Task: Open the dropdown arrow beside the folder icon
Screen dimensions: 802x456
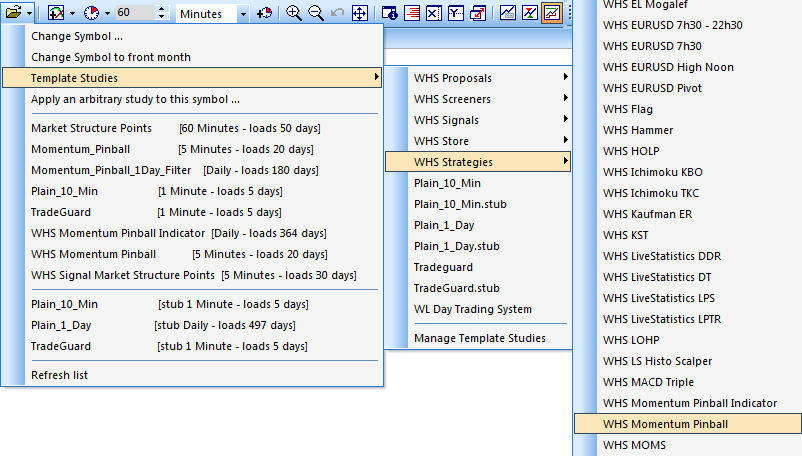Action: pyautogui.click(x=30, y=13)
